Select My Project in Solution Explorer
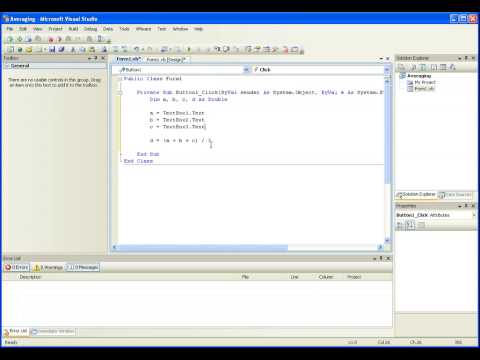Viewport: 480px width, 360px height. point(425,82)
